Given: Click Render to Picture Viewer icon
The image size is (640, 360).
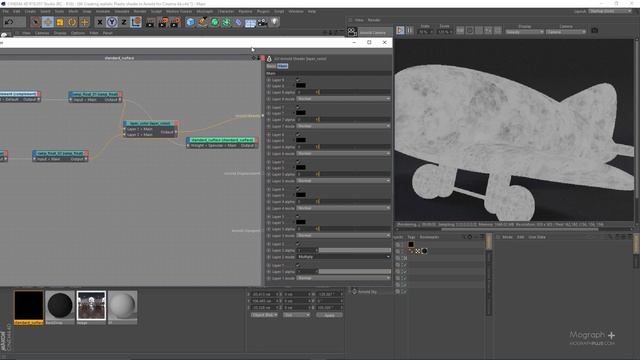Looking at the screenshot, I should (162, 22).
